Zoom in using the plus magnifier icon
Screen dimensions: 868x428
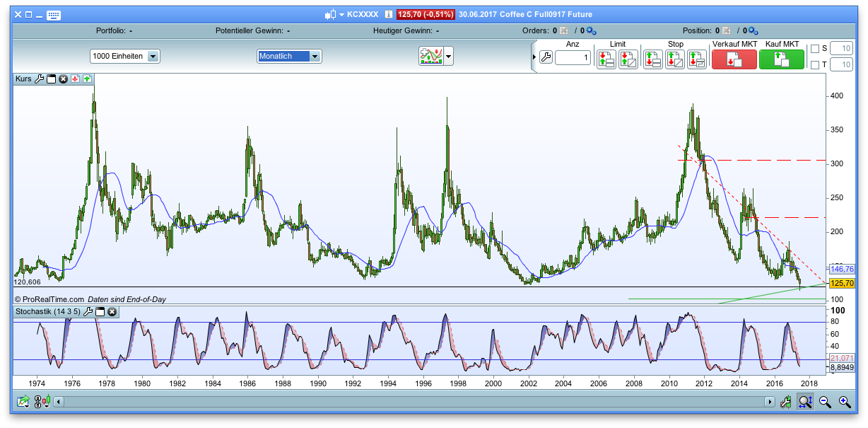[843, 401]
